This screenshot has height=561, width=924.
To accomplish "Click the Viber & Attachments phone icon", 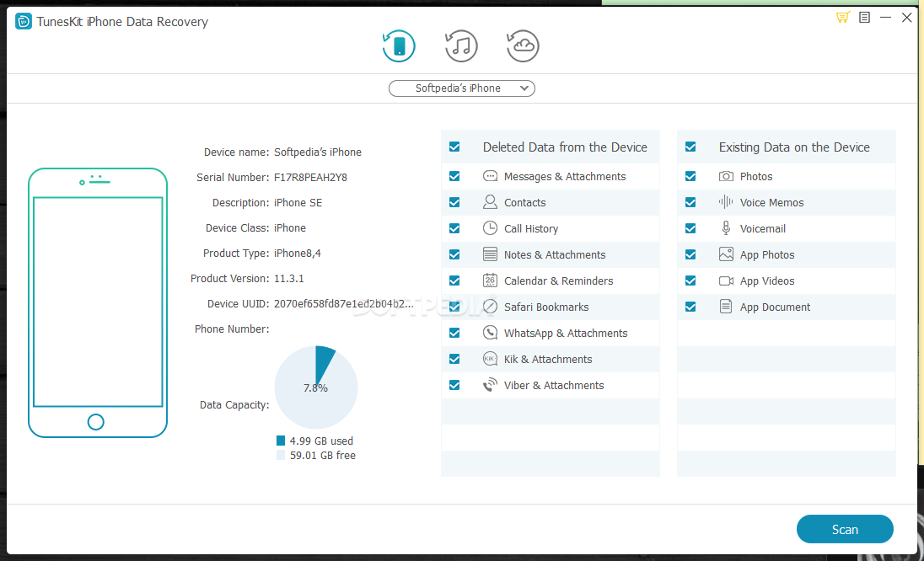I will 490,385.
